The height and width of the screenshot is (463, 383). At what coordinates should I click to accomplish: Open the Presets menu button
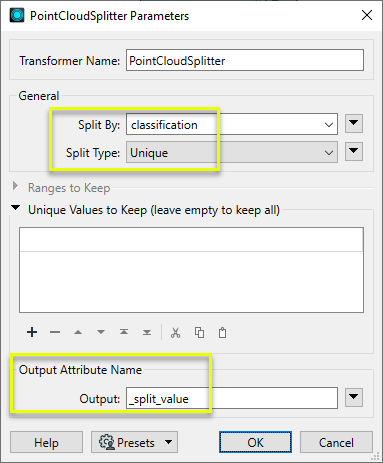pyautogui.click(x=134, y=442)
